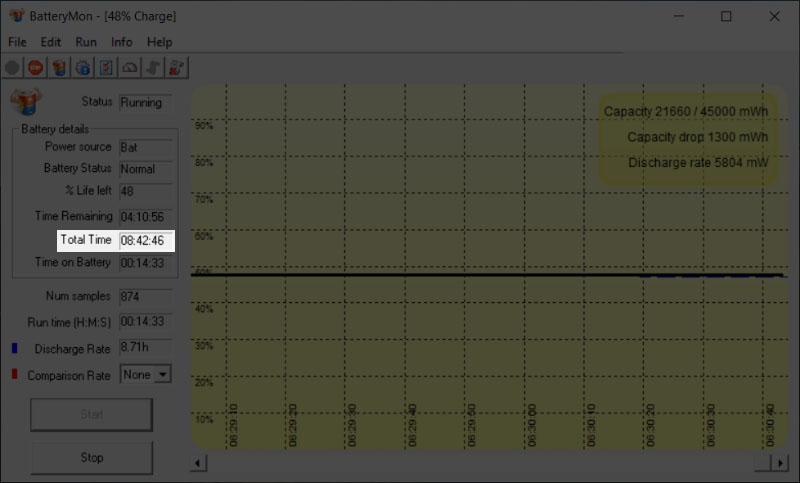
Task: Maximize the BatteryMon window
Action: tap(726, 16)
